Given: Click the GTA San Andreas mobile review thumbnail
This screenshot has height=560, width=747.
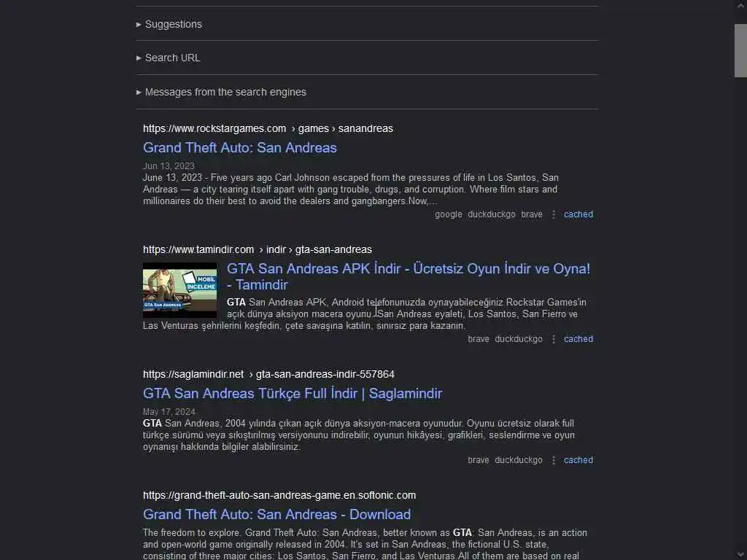Looking at the screenshot, I should tap(179, 290).
